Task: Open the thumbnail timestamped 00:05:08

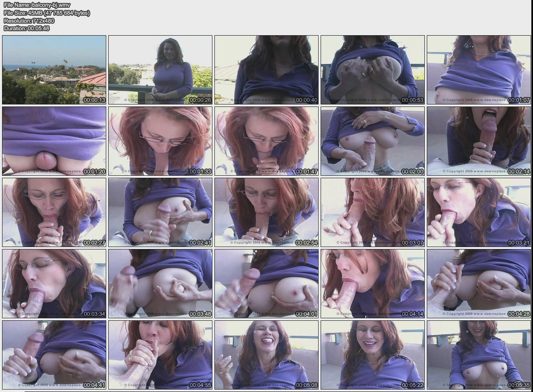Action: pyautogui.click(x=266, y=354)
